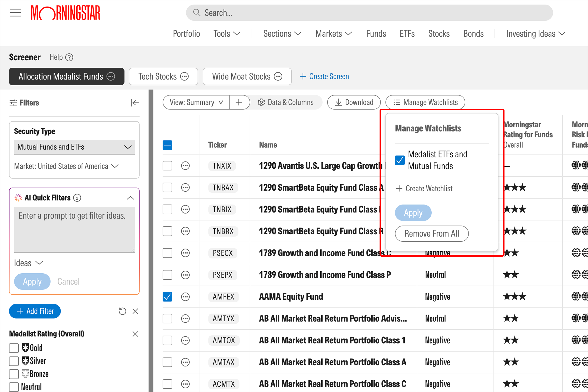588x392 pixels.
Task: Reset filters with the refresh icon
Action: pos(122,311)
